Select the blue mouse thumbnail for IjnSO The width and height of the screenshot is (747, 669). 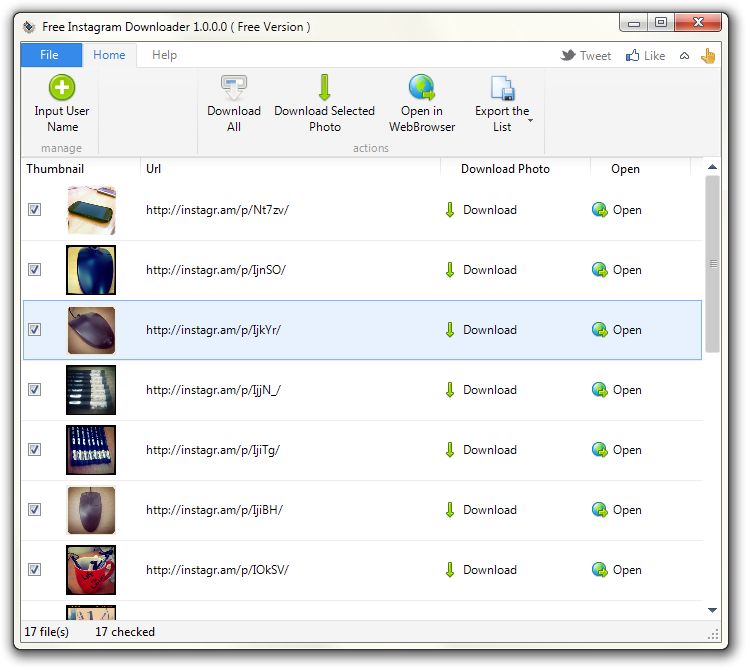tap(91, 270)
